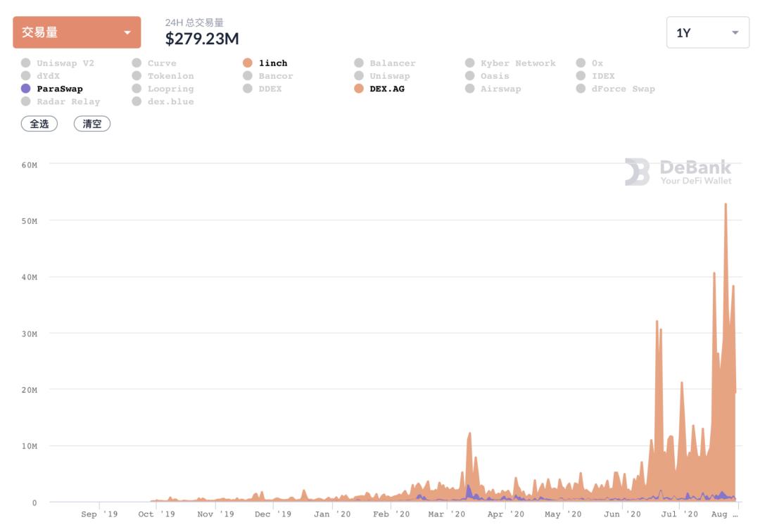Click the Oct '19 x-axis label
760x532 pixels.
pos(156,514)
